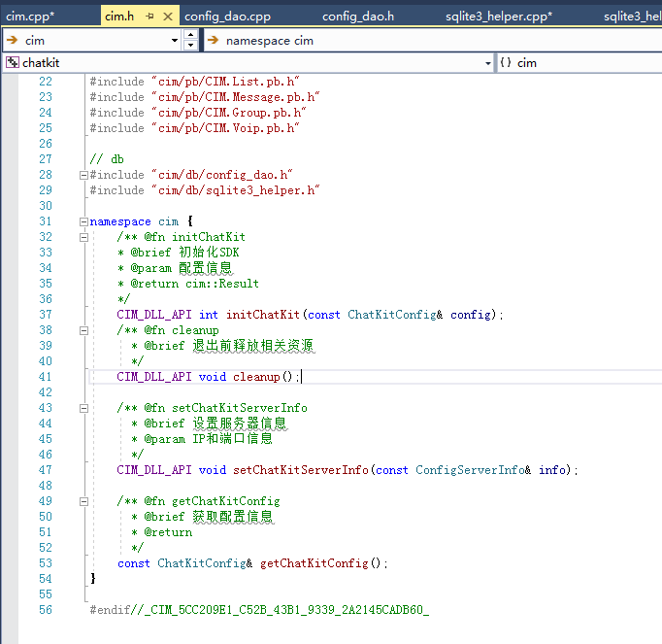
Task: Open the config_dao.cpp tab
Action: point(227,17)
